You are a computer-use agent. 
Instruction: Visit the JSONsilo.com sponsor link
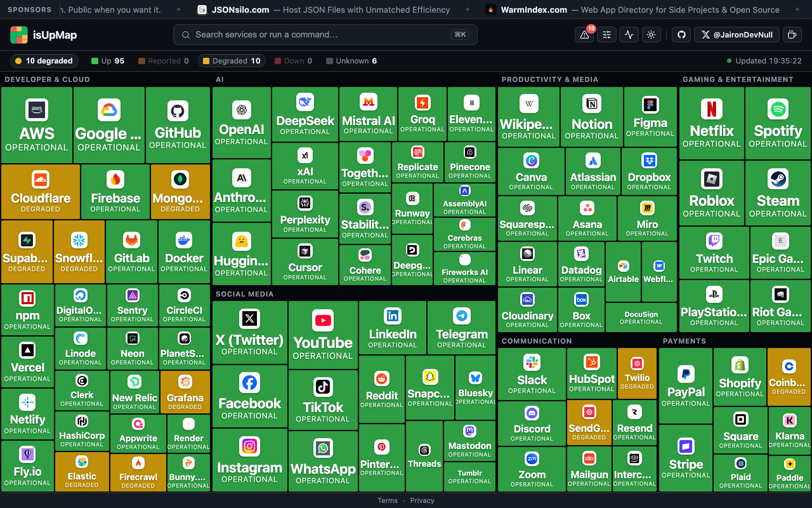click(x=324, y=10)
